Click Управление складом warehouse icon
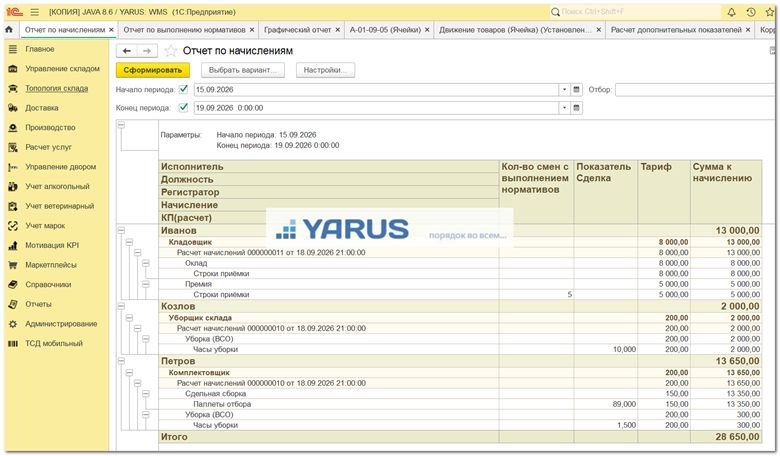This screenshot has width=780, height=456. pos(13,69)
